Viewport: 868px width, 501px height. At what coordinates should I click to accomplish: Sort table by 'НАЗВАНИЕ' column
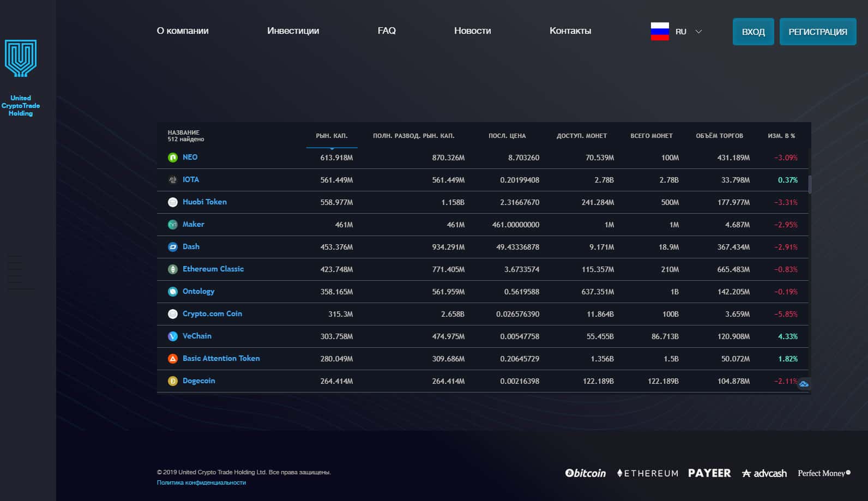click(x=184, y=132)
